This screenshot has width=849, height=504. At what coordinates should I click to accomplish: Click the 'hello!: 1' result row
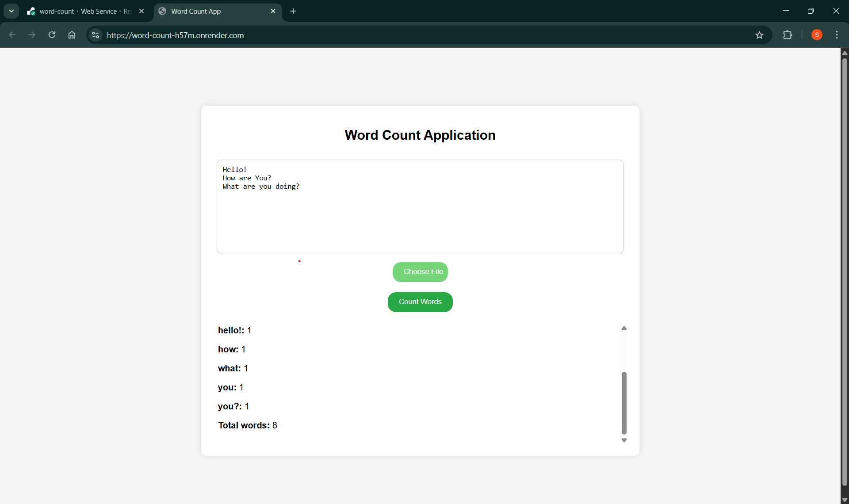[234, 330]
